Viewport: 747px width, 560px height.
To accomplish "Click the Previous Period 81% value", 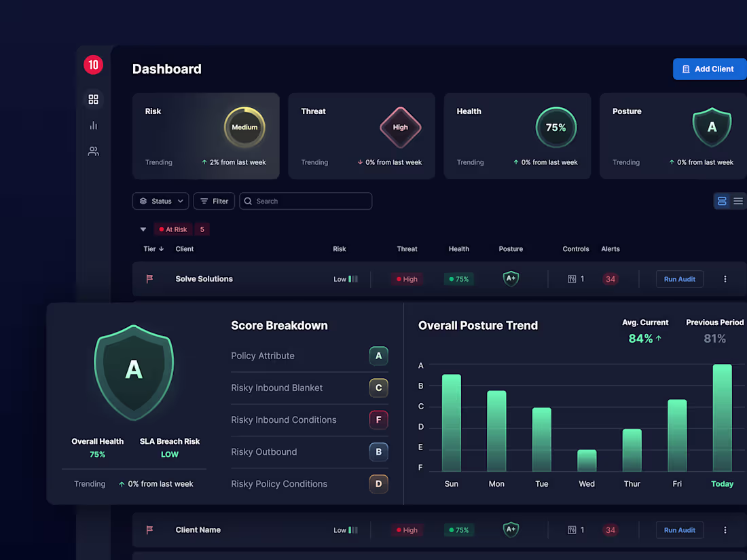I will point(714,339).
